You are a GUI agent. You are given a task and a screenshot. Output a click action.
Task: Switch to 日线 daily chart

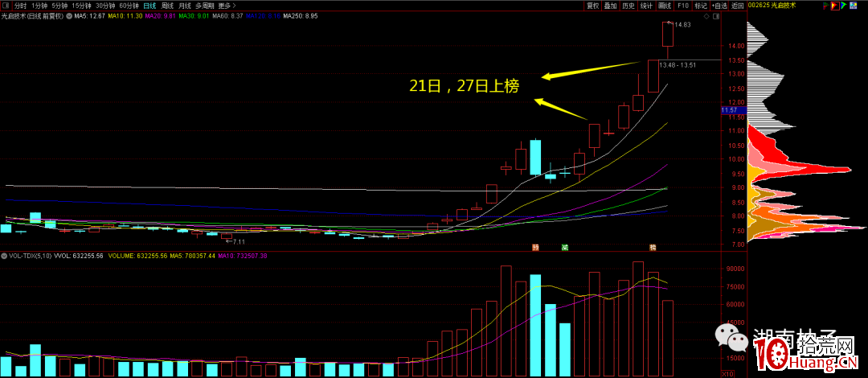coord(149,6)
